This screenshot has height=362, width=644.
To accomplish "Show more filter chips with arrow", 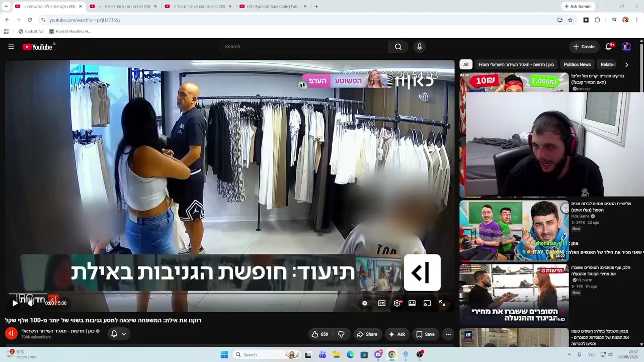I will (626, 64).
